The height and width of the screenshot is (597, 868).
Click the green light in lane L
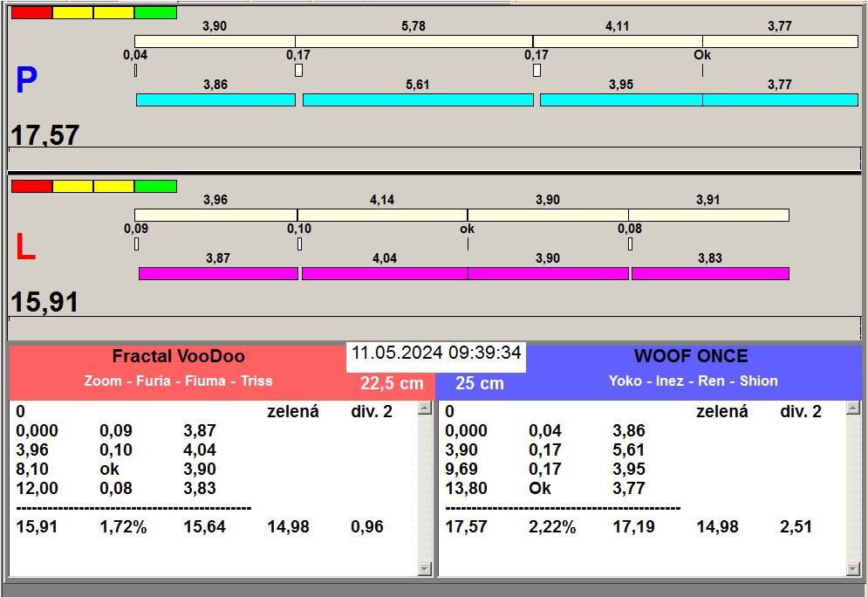tap(155, 186)
